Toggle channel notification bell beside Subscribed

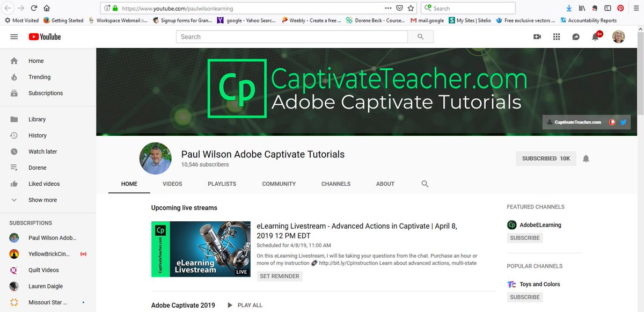(x=586, y=158)
